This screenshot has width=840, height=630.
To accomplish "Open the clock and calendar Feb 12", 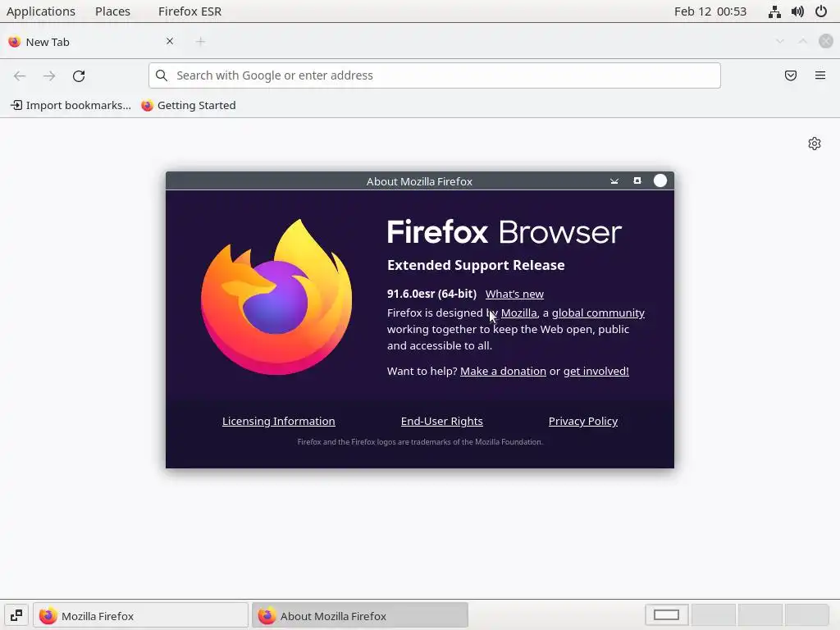I will click(710, 11).
